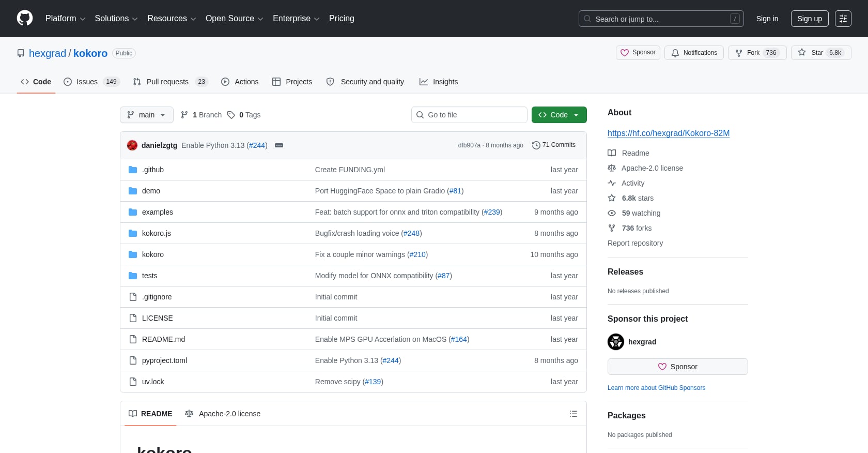Open the appearance settings icon button
Screen dimensions: 868x453
843,19
